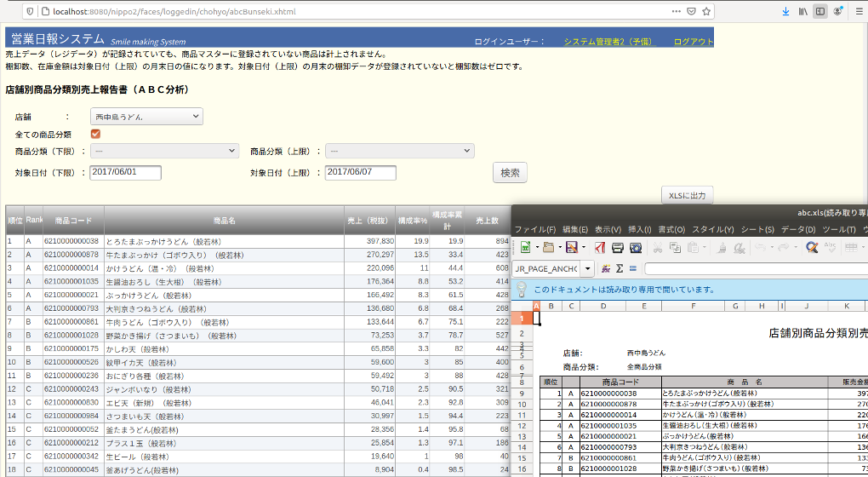Image resolution: width=868 pixels, height=477 pixels.
Task: Click the New spreadsheet icon in abc.xls
Action: click(525, 248)
